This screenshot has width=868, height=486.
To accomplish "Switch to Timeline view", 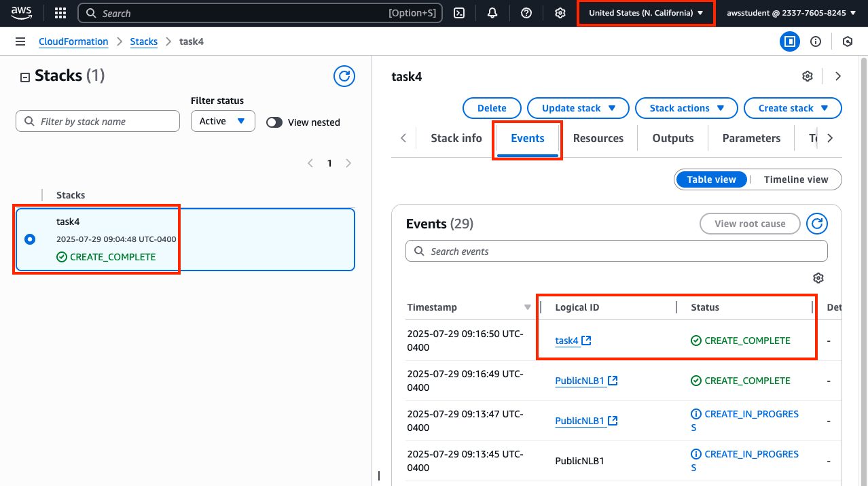I will coord(796,179).
